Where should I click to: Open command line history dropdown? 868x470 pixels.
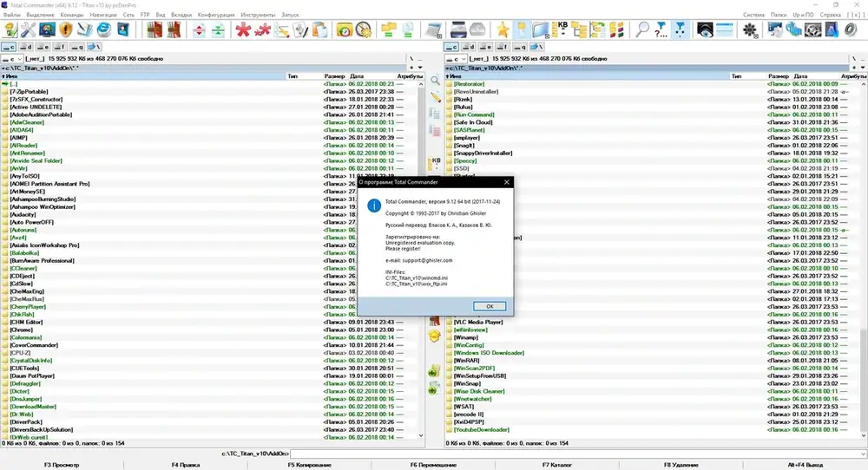(x=863, y=454)
